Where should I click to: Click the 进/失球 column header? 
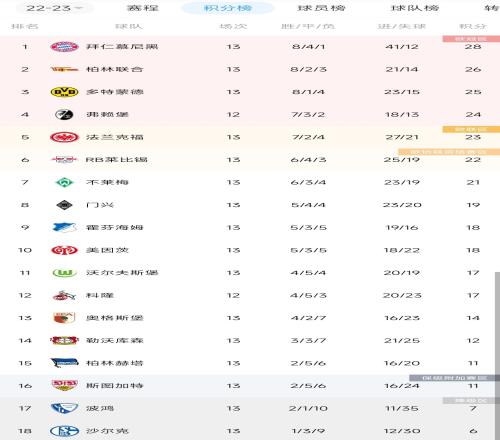(x=402, y=26)
